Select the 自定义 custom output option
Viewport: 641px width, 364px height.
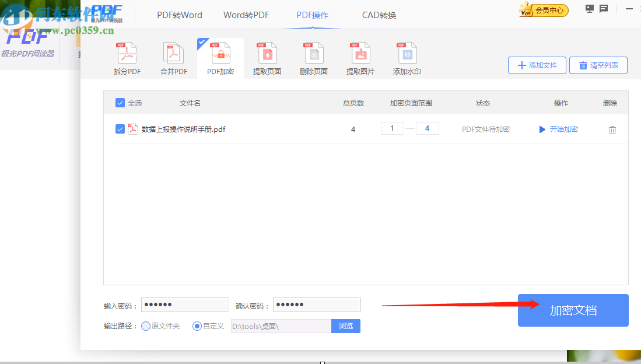pyautogui.click(x=197, y=326)
